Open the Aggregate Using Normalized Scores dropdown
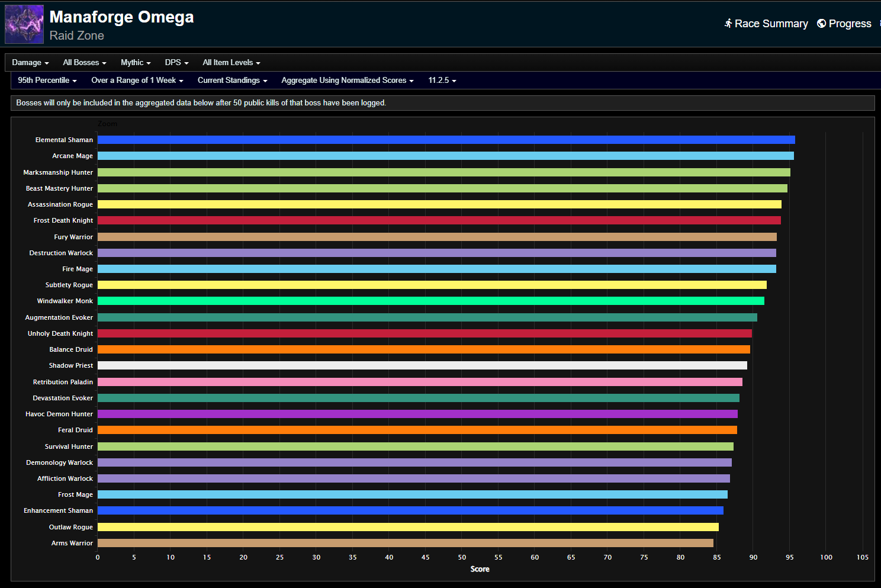 pyautogui.click(x=347, y=80)
